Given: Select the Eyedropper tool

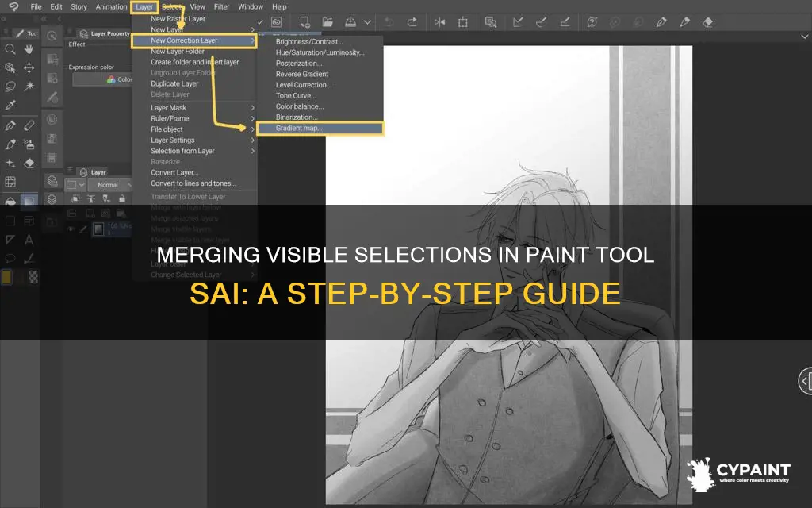Looking at the screenshot, I should click(10, 106).
